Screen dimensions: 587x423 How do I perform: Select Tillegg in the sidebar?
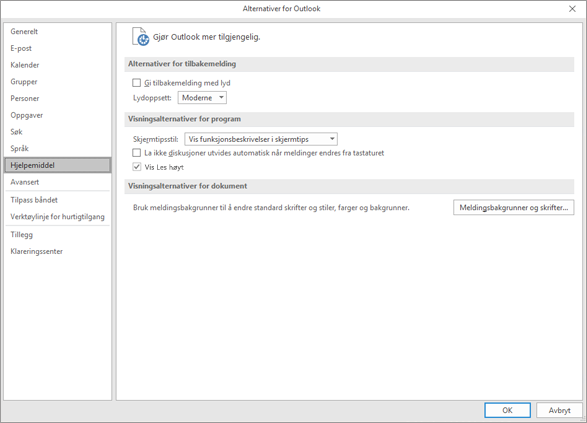point(58,235)
